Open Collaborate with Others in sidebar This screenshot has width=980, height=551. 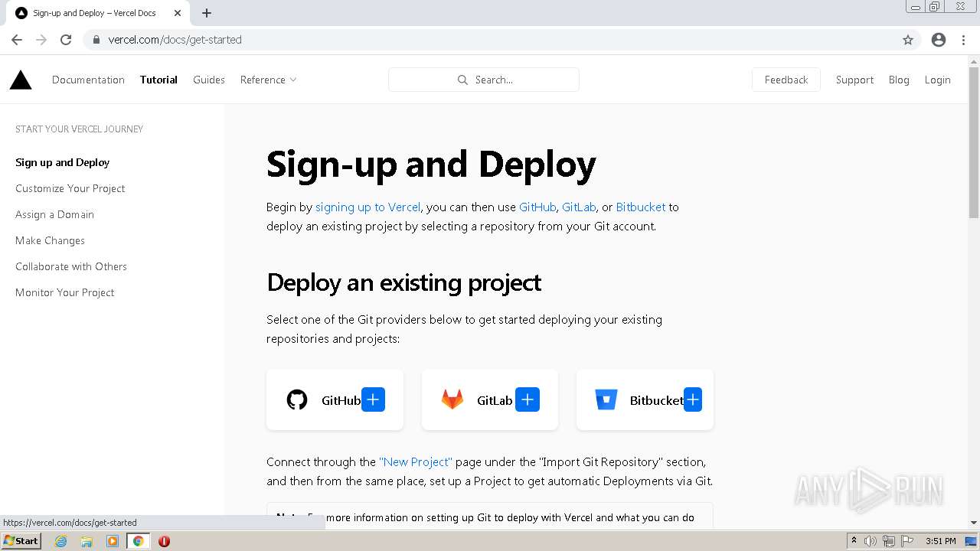pyautogui.click(x=71, y=266)
